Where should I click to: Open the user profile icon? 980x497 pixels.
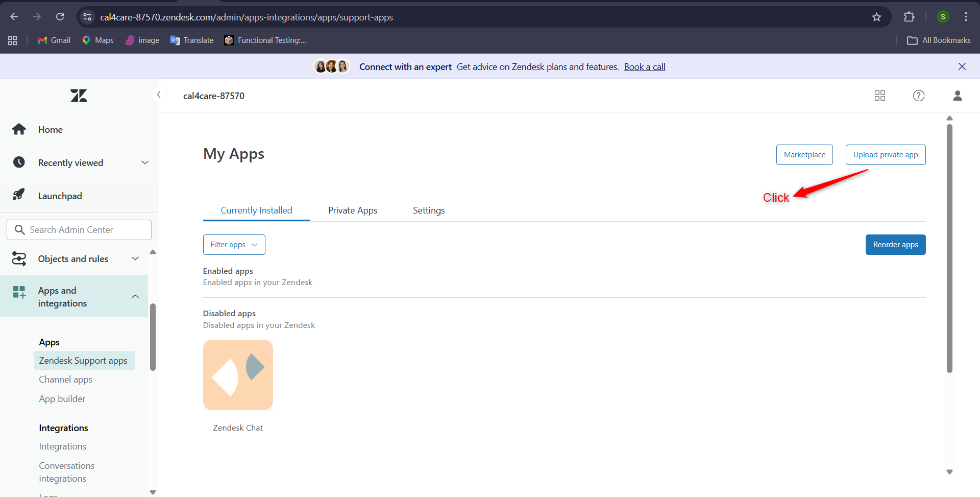tap(958, 96)
